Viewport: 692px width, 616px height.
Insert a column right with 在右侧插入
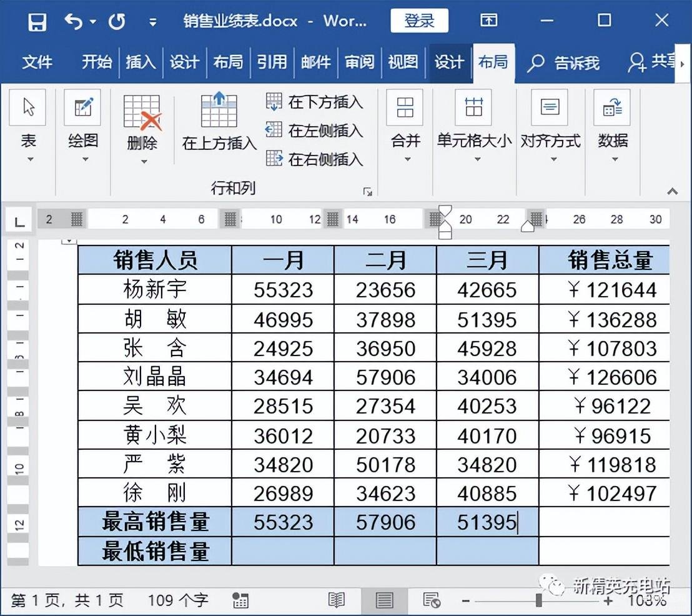click(x=315, y=159)
